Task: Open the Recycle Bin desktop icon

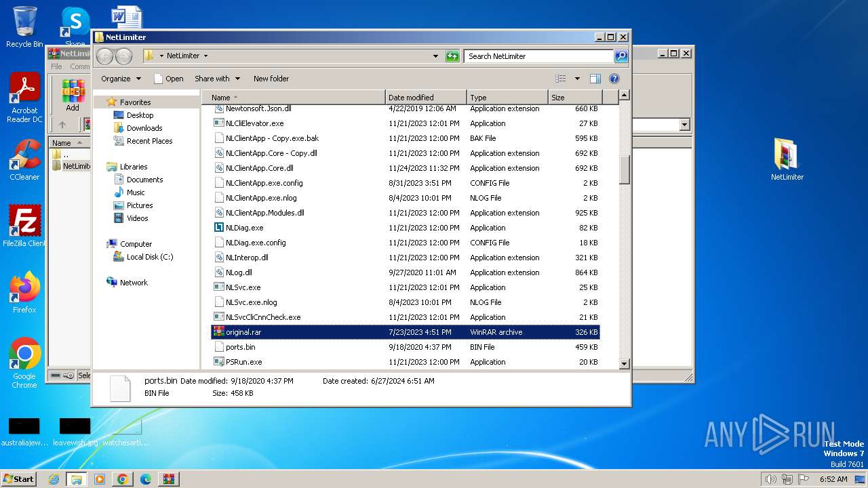Action: coord(24,27)
